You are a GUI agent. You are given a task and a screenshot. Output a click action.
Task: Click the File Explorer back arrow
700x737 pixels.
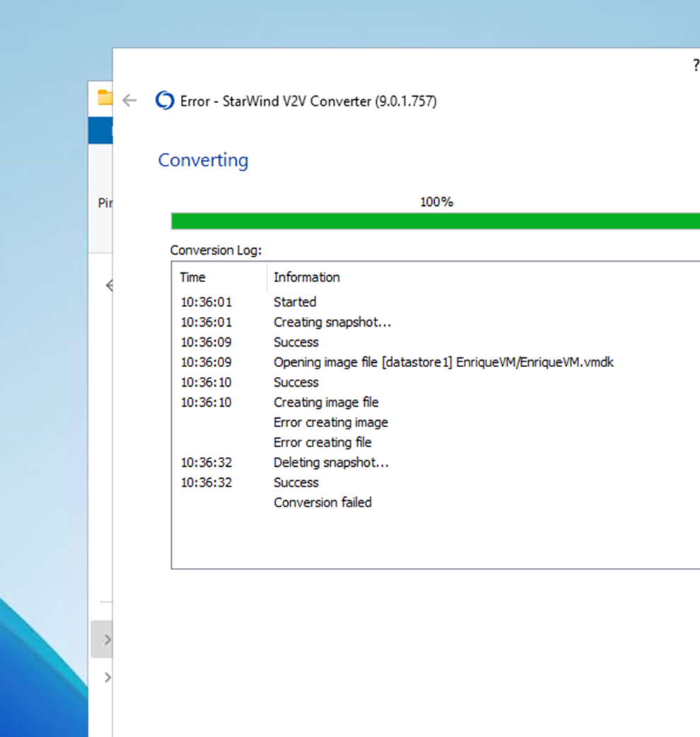pyautogui.click(x=109, y=286)
